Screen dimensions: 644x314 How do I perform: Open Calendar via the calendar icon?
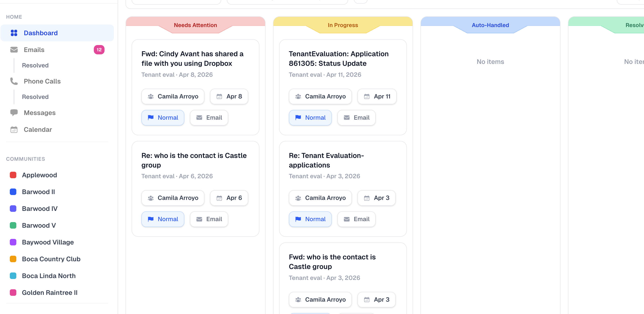pos(14,129)
